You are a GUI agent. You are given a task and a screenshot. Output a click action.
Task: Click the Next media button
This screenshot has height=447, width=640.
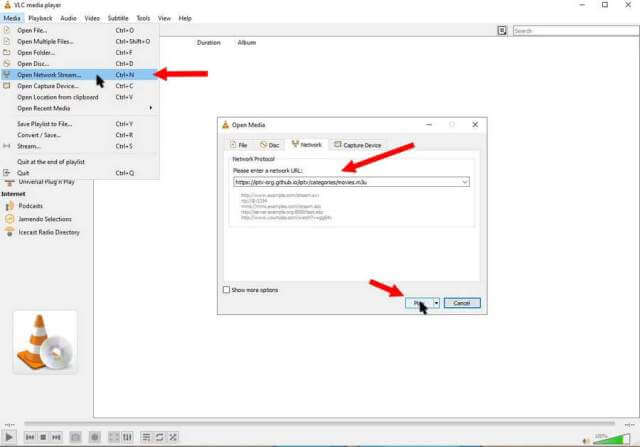coord(56,437)
